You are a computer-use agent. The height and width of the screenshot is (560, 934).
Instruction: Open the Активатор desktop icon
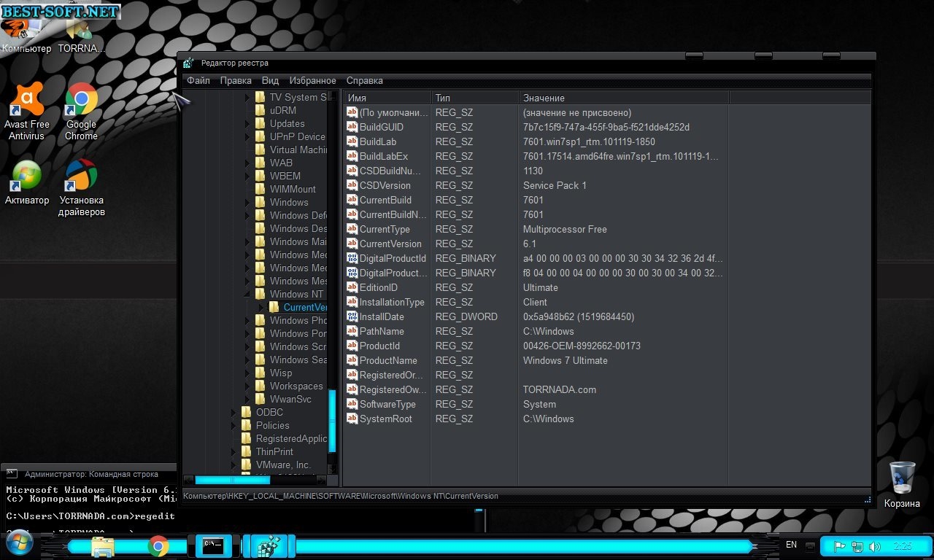27,183
